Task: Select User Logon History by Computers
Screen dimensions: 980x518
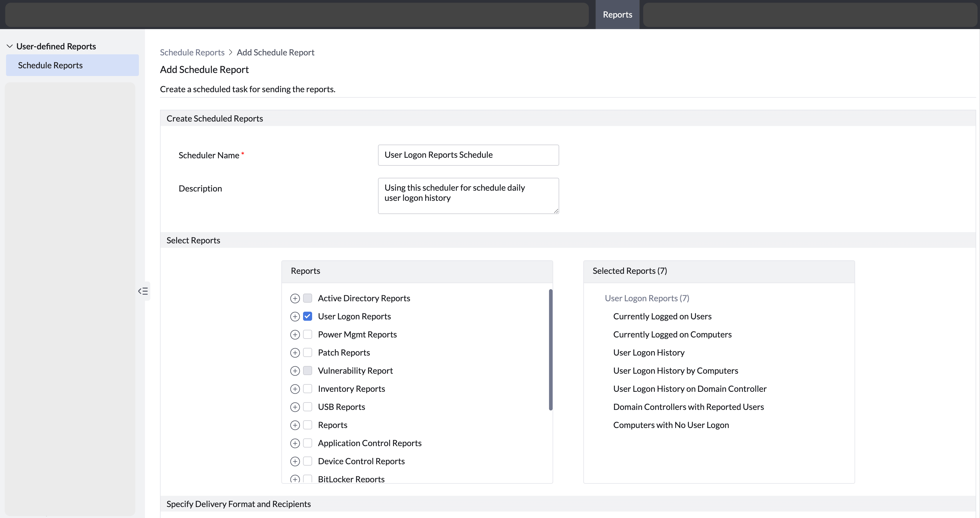Action: pyautogui.click(x=675, y=370)
